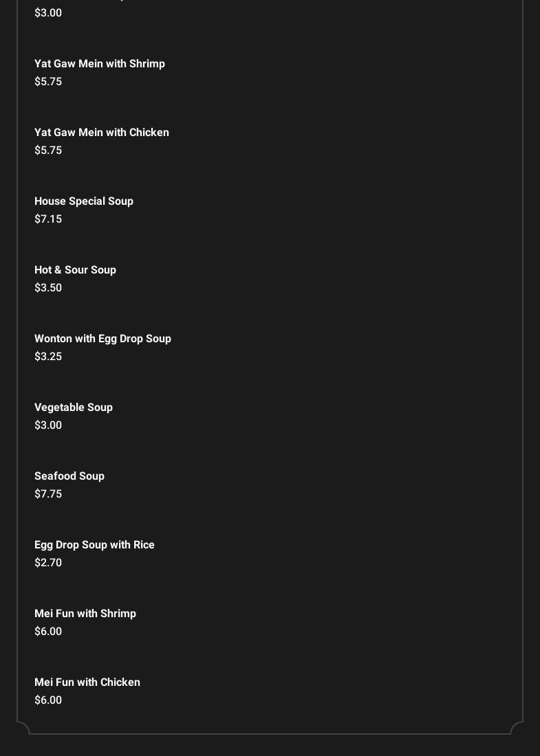540x756 pixels.
Task: Choose Mei Fun with Shrimp
Action: pyautogui.click(x=85, y=614)
